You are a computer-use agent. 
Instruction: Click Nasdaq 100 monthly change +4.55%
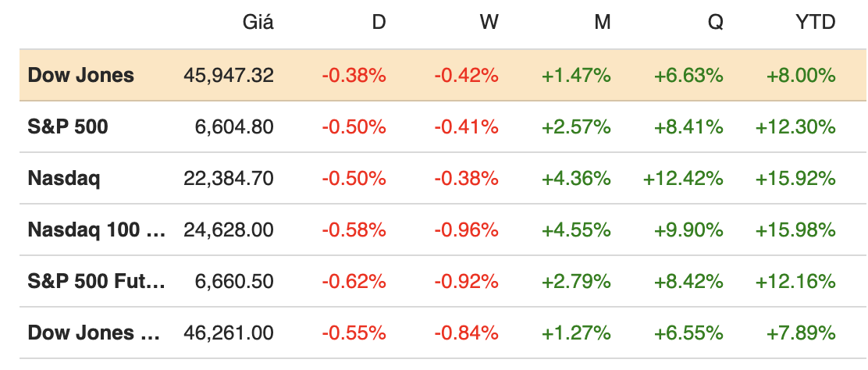576,229
